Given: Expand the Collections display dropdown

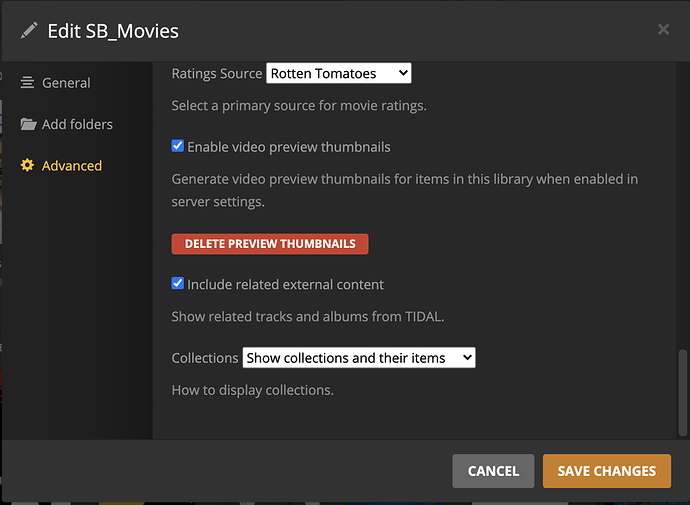Looking at the screenshot, I should click(359, 357).
